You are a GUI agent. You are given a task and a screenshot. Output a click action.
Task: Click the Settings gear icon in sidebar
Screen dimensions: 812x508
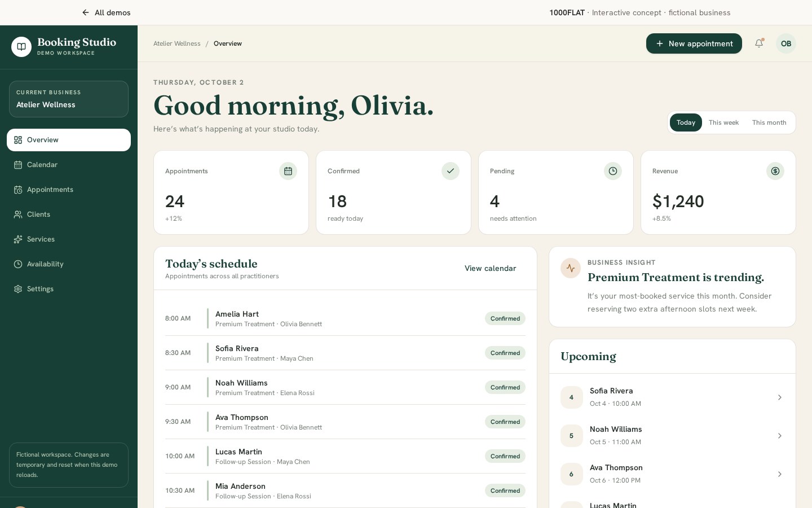tap(18, 289)
